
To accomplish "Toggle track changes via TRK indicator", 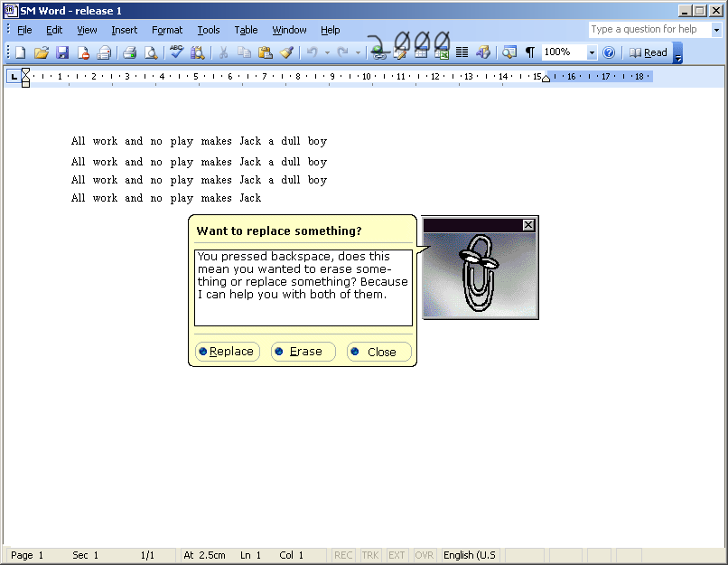I will point(369,555).
